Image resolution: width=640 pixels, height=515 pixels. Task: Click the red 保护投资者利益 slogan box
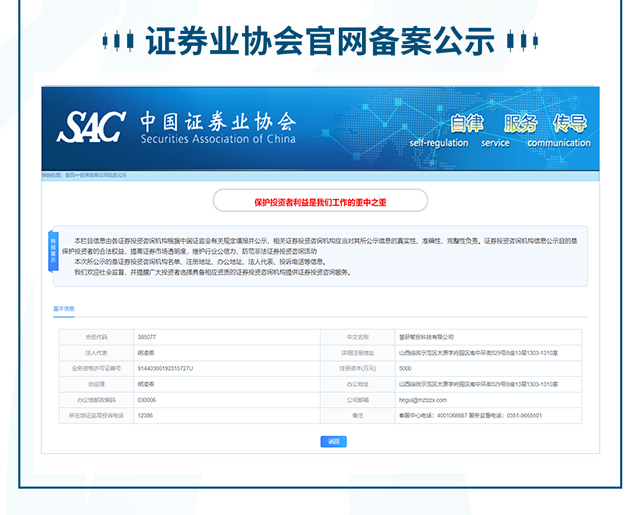[x=320, y=202]
